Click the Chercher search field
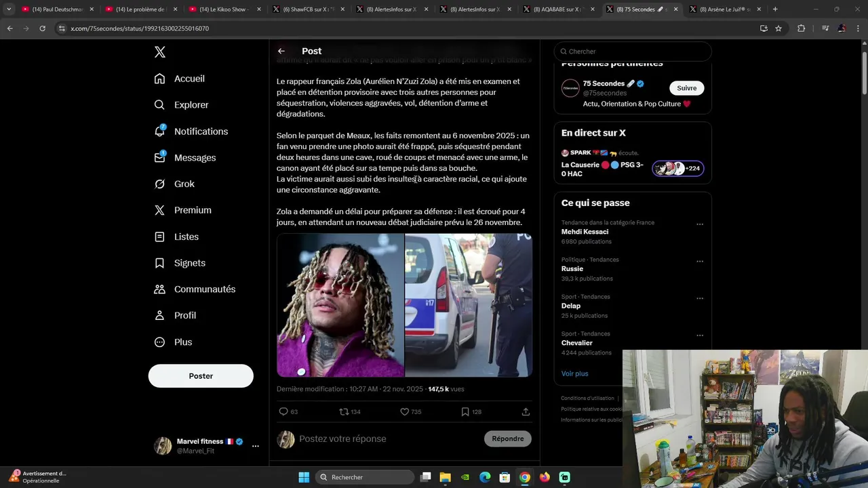This screenshot has height=488, width=868. coord(633,52)
